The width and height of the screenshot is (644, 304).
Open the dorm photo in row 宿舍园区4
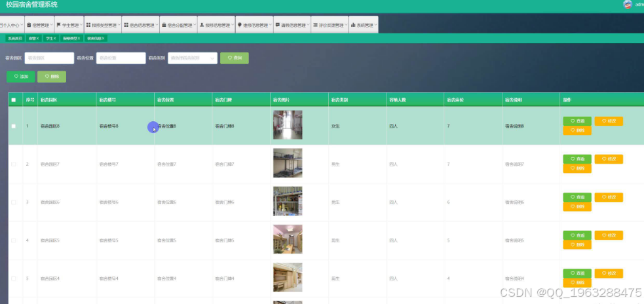tap(288, 277)
